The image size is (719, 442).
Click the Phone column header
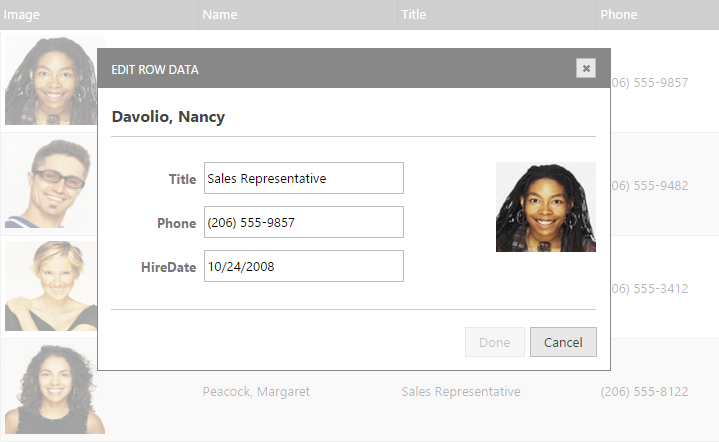618,15
